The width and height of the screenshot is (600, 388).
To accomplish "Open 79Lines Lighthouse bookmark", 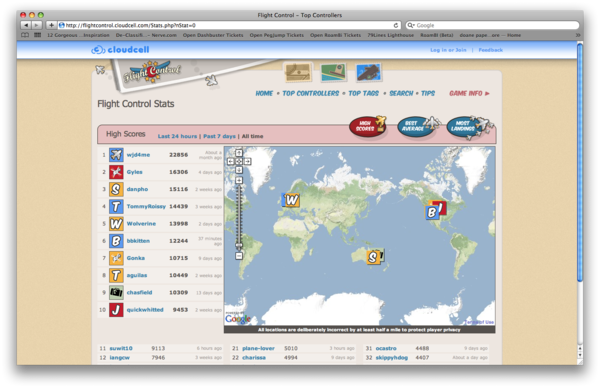I will tap(391, 35).
